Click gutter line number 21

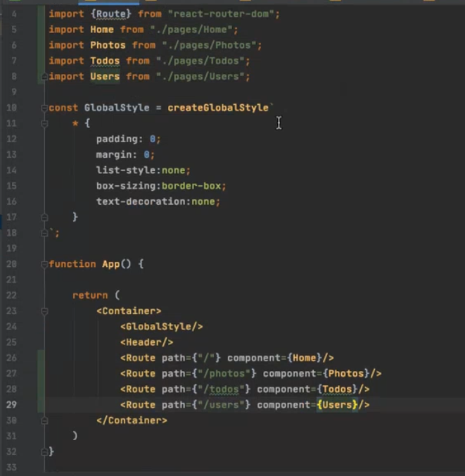pyautogui.click(x=11, y=280)
